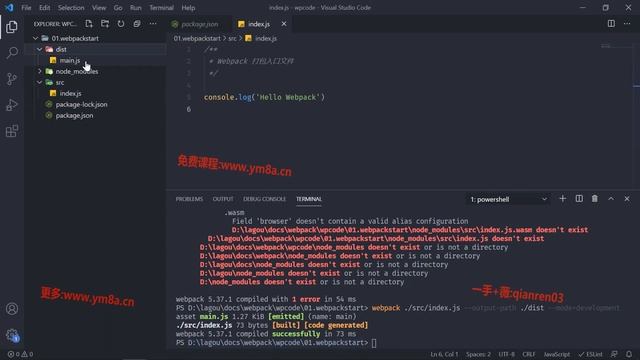Screen dimensions: 640x360
Task: Change language mode JavaScript
Action: (x=557, y=354)
